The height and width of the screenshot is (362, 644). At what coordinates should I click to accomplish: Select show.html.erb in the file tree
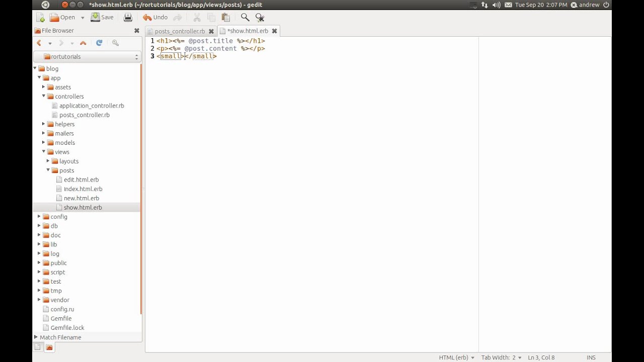pos(83,208)
